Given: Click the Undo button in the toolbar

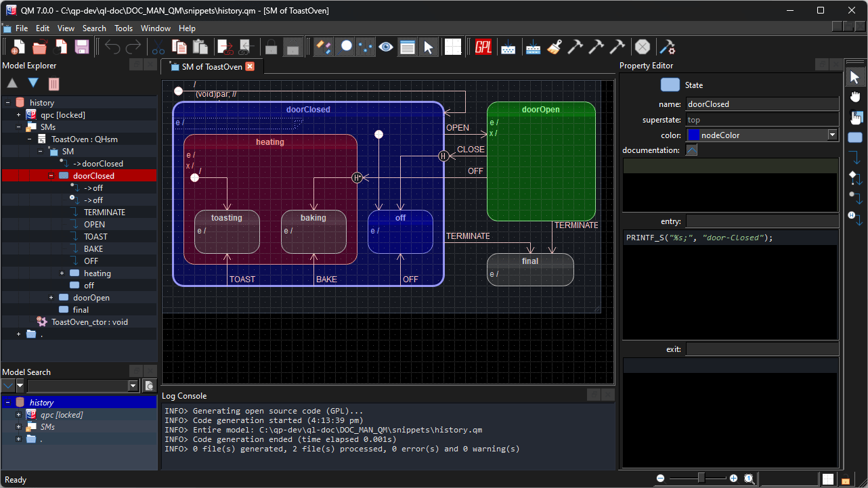Looking at the screenshot, I should [x=112, y=46].
